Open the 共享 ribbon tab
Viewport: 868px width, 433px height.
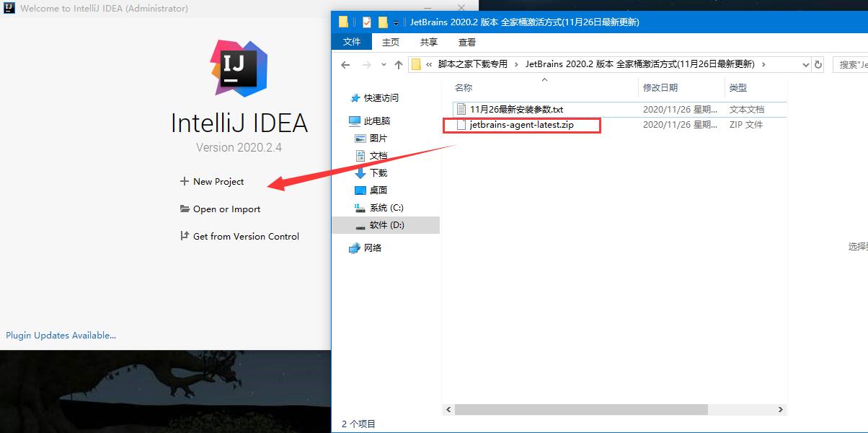pyautogui.click(x=429, y=43)
